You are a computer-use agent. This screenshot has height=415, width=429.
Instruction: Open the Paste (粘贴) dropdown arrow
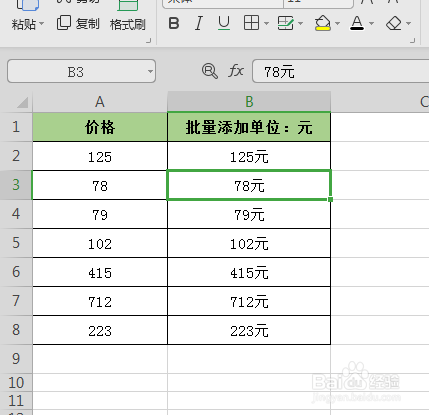point(42,24)
